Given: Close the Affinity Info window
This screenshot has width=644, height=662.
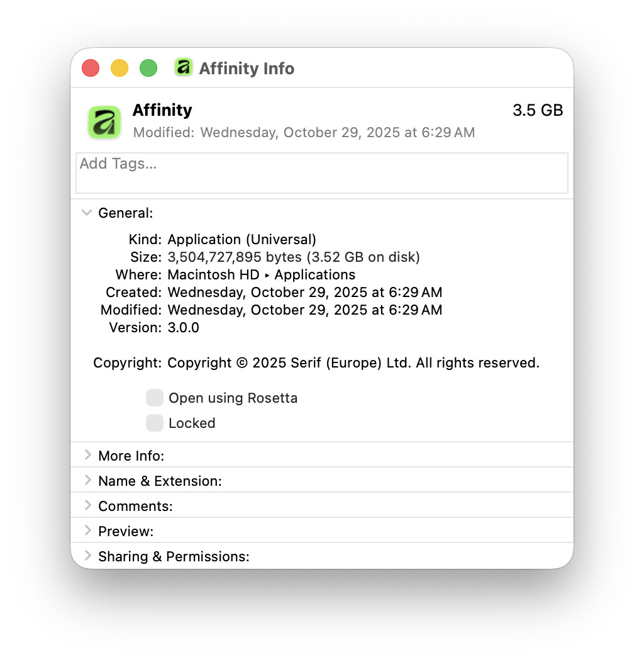Looking at the screenshot, I should (x=91, y=68).
